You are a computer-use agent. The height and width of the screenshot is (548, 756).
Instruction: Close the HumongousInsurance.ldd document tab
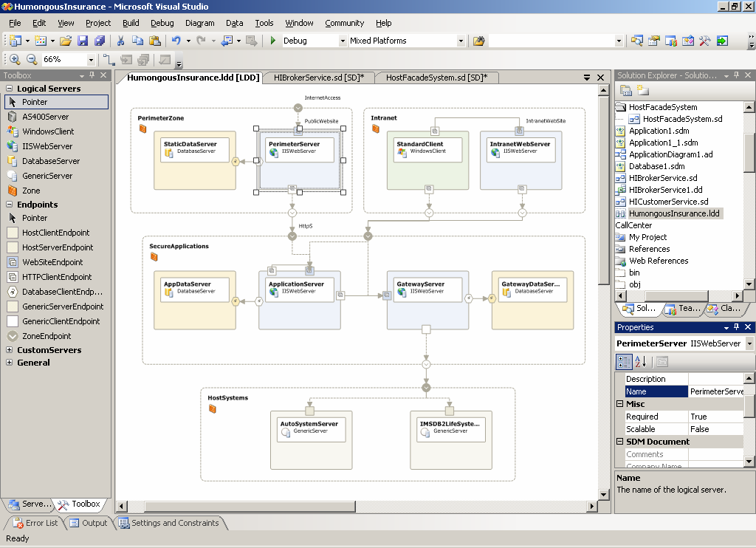point(601,78)
